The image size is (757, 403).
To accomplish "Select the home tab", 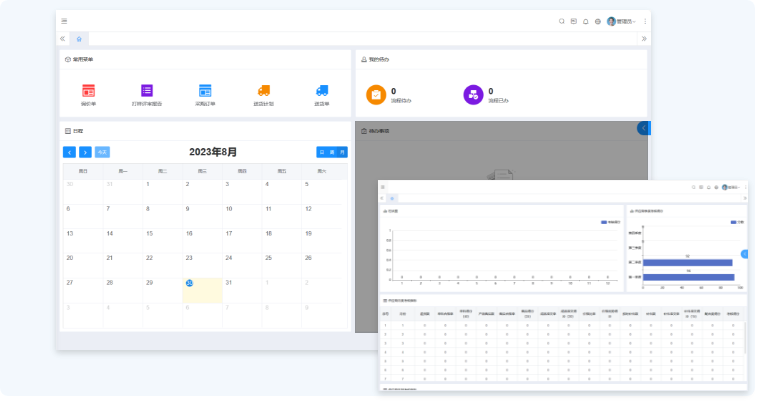I will coord(79,38).
